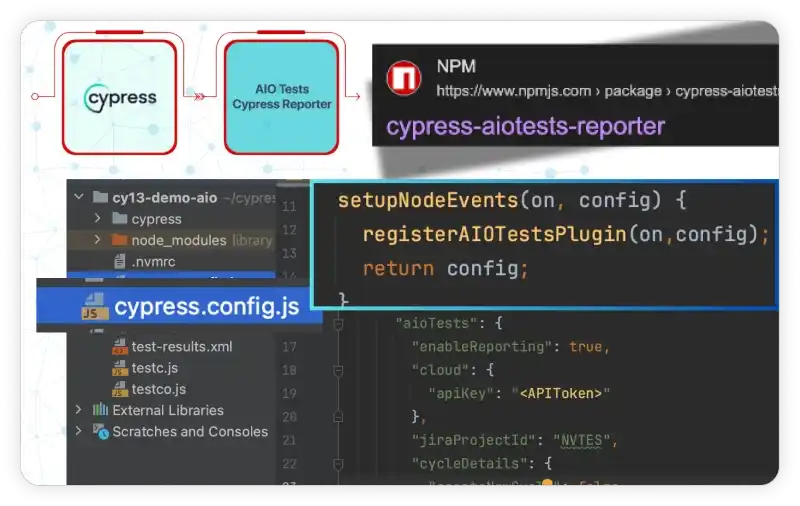
Task: Select the cy13-demo-aio project folder icon
Action: (x=100, y=197)
